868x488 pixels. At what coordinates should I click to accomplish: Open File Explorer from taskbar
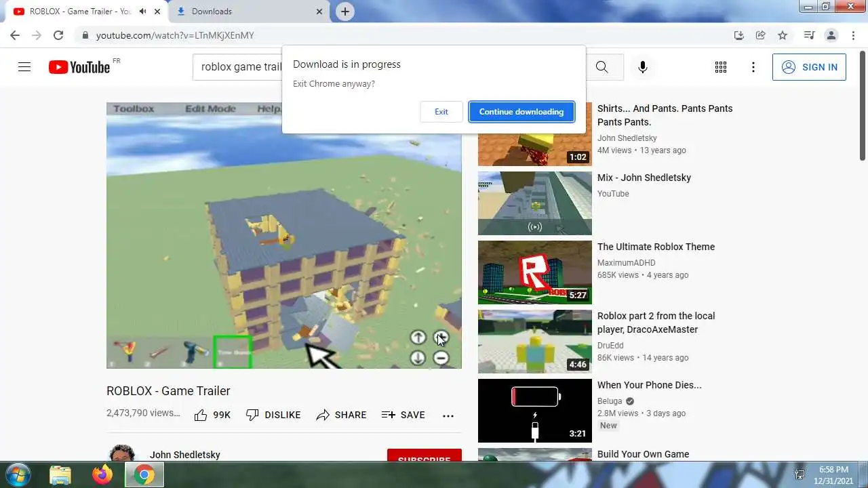[x=60, y=475]
